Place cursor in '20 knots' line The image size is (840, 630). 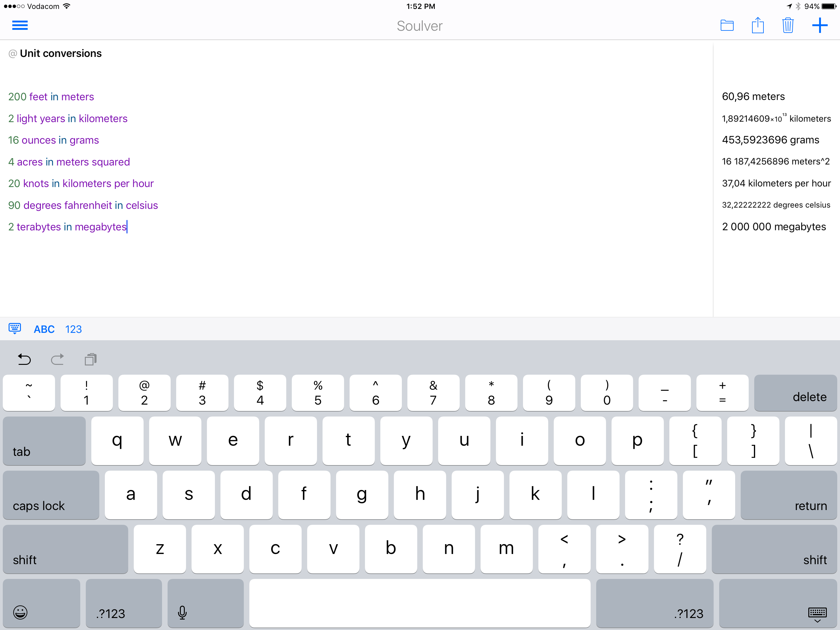(x=81, y=184)
